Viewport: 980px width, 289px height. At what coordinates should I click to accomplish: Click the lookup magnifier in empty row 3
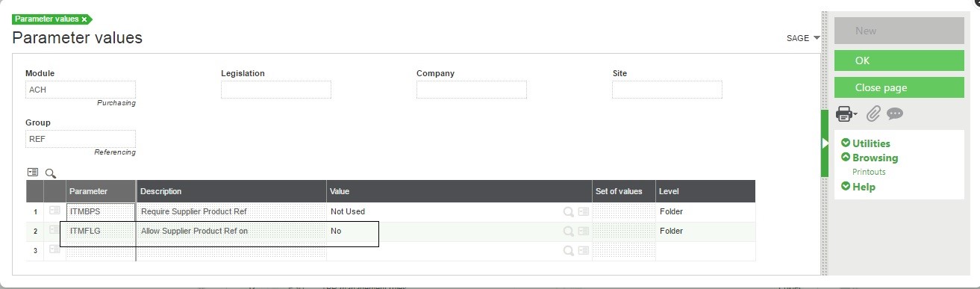(569, 251)
